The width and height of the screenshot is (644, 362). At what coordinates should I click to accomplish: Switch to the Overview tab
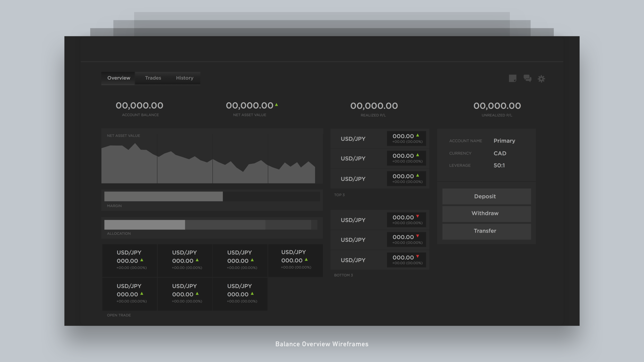(118, 78)
